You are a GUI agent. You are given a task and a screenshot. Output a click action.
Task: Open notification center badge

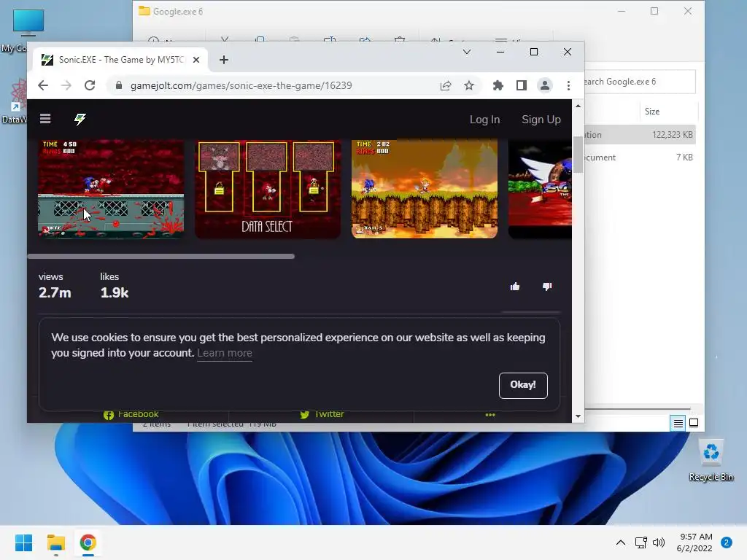[x=727, y=542]
